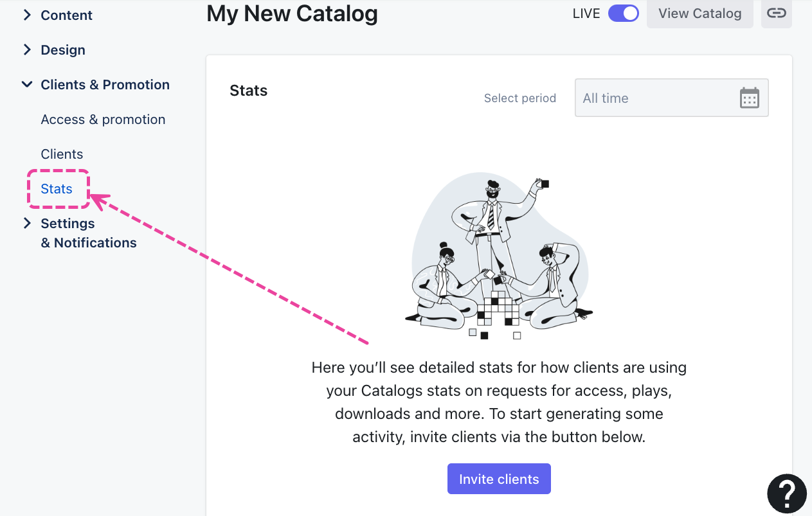Click the Invite clients button

point(499,479)
